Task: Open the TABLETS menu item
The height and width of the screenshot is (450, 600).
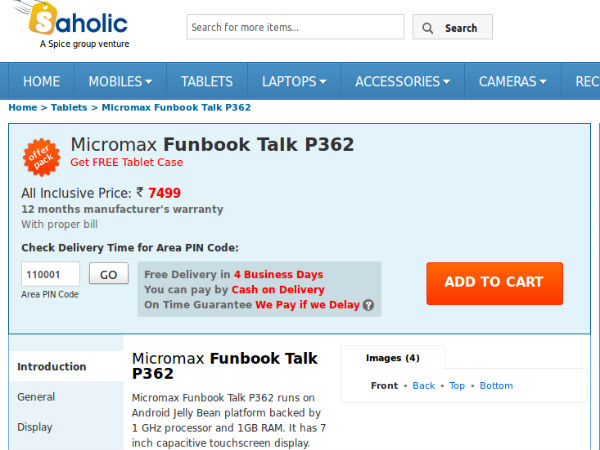Action: pyautogui.click(x=207, y=81)
